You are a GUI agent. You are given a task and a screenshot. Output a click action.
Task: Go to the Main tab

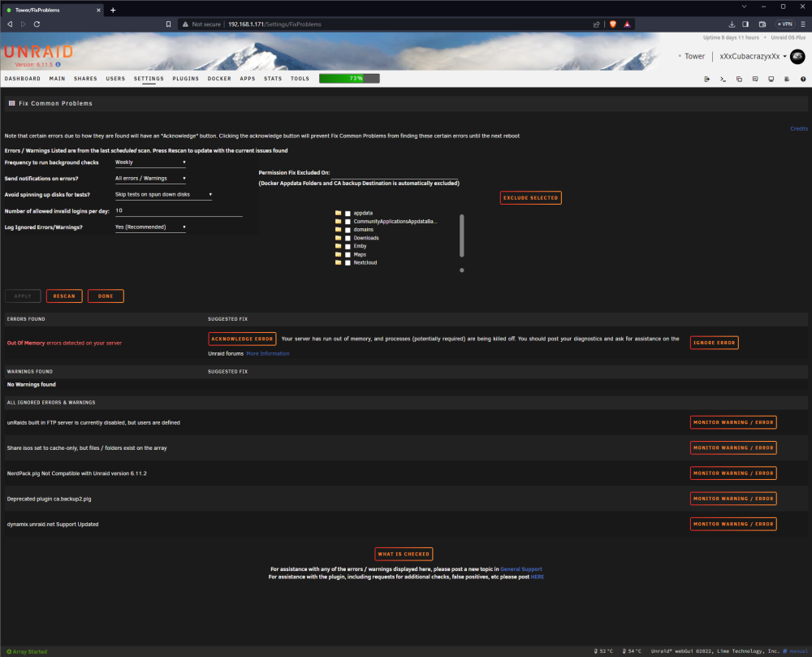57,79
